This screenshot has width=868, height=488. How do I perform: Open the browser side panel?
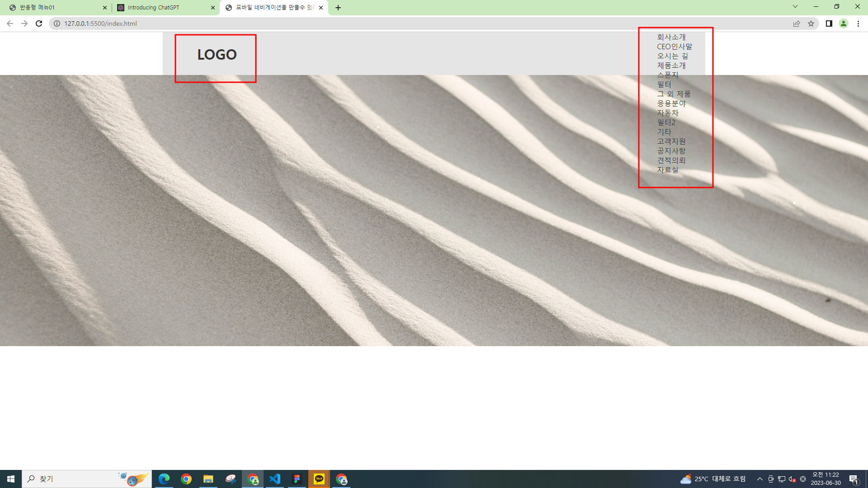[x=829, y=23]
